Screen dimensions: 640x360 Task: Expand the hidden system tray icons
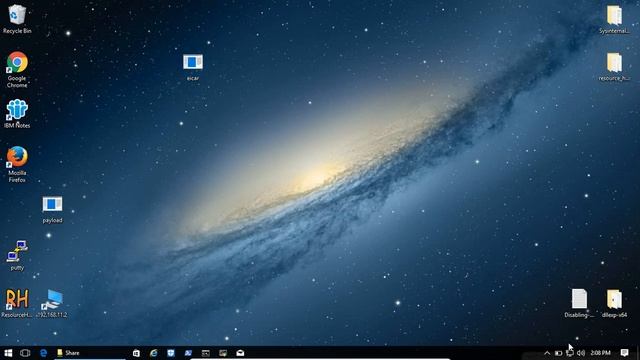pyautogui.click(x=547, y=353)
